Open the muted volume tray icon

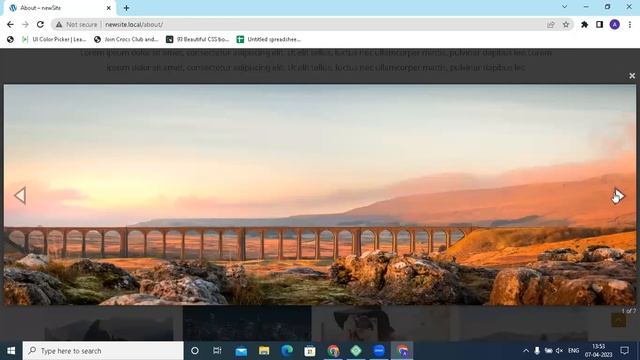click(x=560, y=351)
